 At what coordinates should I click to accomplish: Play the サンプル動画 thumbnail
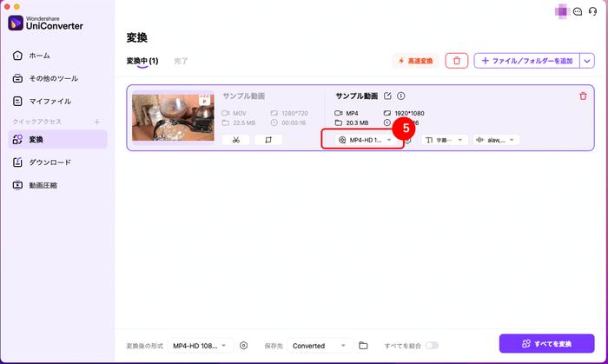coord(173,117)
